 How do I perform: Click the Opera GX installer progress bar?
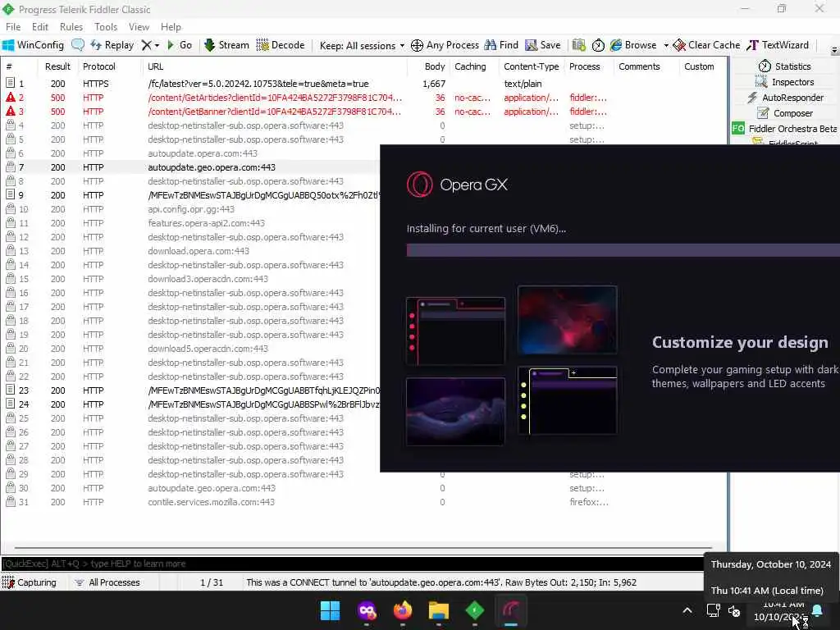tap(623, 250)
